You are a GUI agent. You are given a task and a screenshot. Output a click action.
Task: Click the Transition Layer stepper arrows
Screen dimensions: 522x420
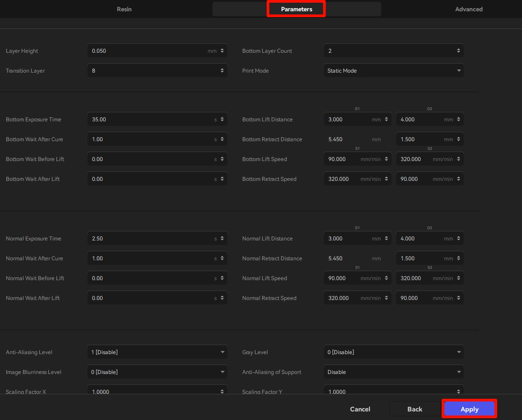[x=222, y=71]
